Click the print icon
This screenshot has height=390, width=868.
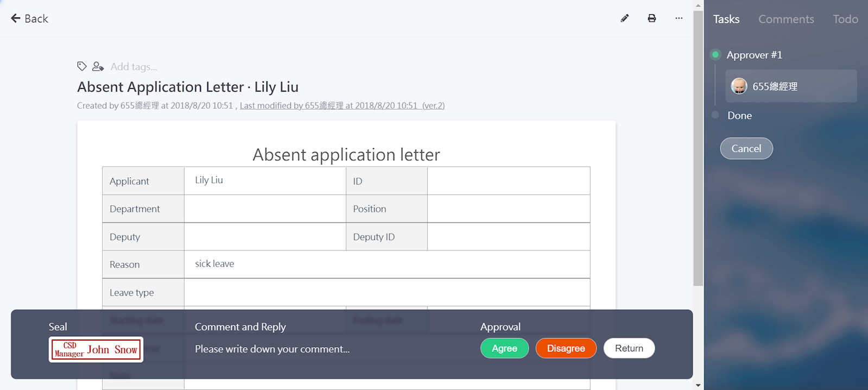[x=652, y=18]
